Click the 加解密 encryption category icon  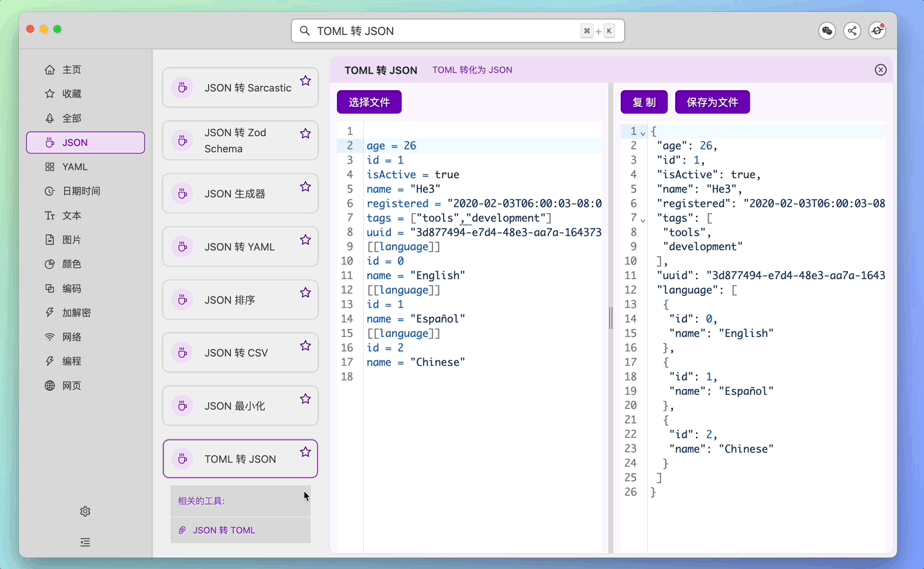pyautogui.click(x=50, y=313)
